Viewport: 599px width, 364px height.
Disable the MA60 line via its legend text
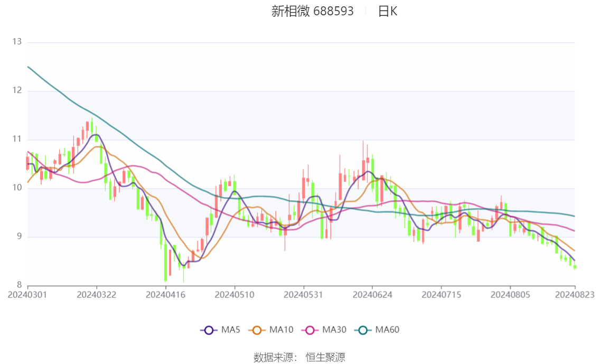pos(387,330)
